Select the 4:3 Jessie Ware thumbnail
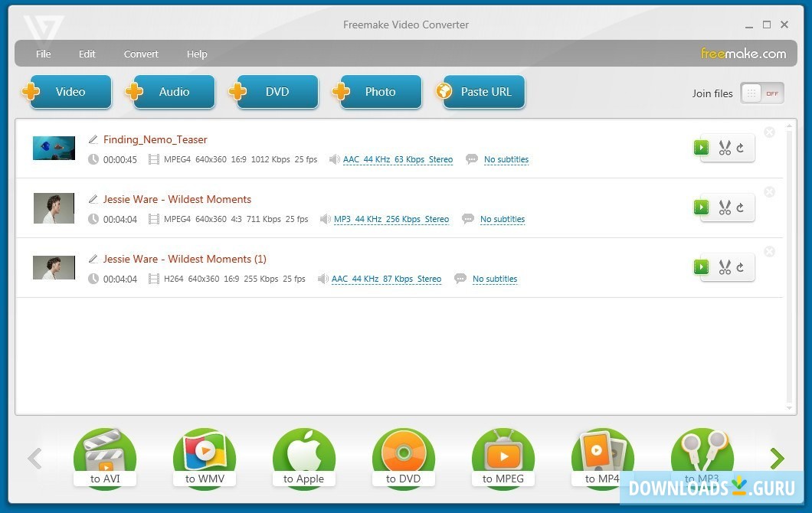This screenshot has height=513, width=812. (x=54, y=208)
